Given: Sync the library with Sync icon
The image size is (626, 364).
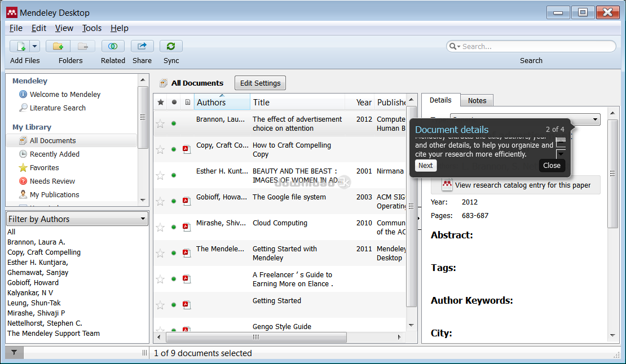Looking at the screenshot, I should point(171,46).
